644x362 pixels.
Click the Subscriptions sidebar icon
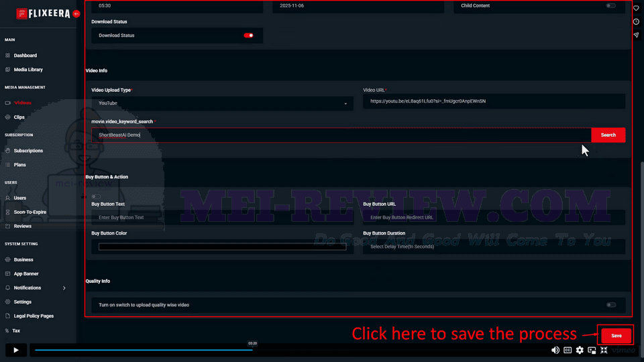[7, 151]
